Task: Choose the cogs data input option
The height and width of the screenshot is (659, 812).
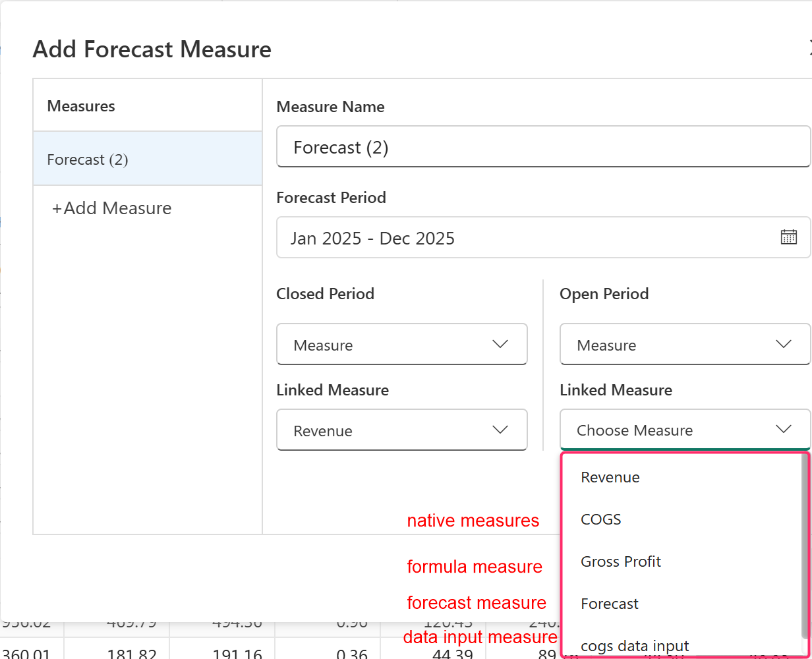Action: (x=635, y=646)
